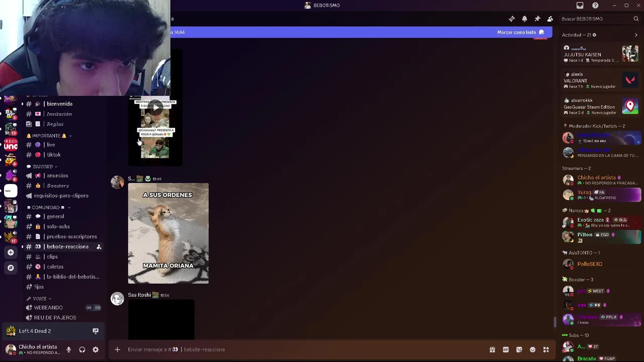
Task: Click member Exotic zaza in list
Action: (x=602, y=222)
